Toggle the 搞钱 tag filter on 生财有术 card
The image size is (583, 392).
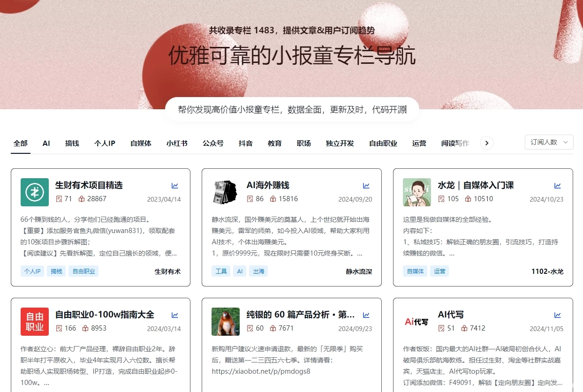pos(56,271)
